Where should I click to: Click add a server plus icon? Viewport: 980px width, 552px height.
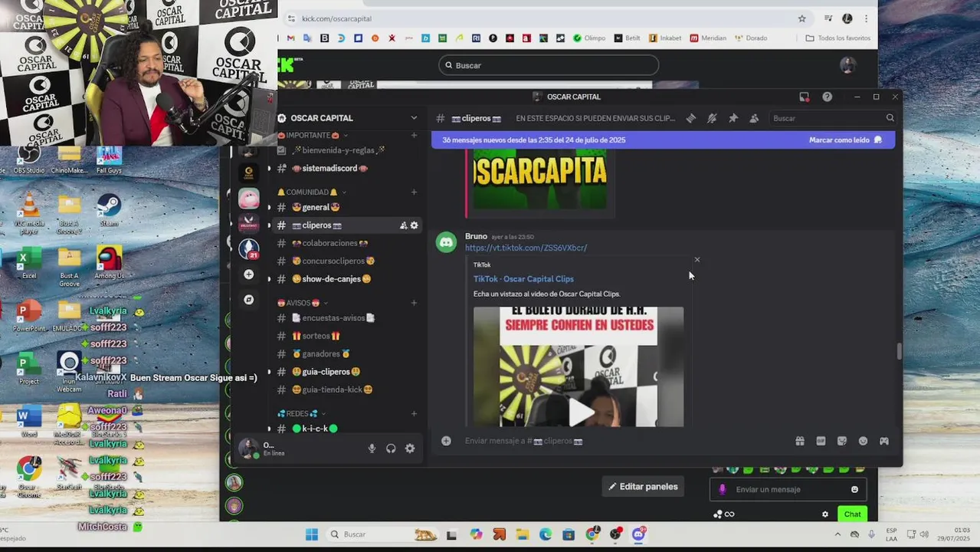click(x=248, y=274)
